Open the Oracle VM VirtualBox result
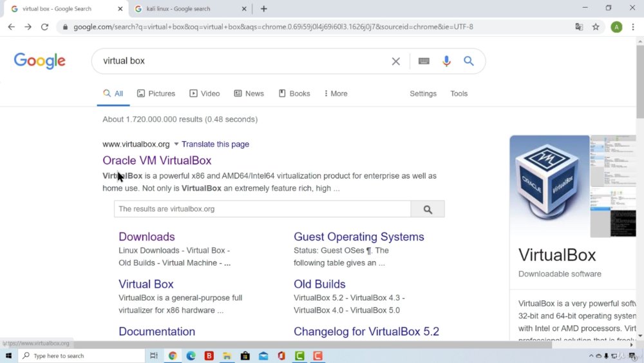 [x=157, y=161]
